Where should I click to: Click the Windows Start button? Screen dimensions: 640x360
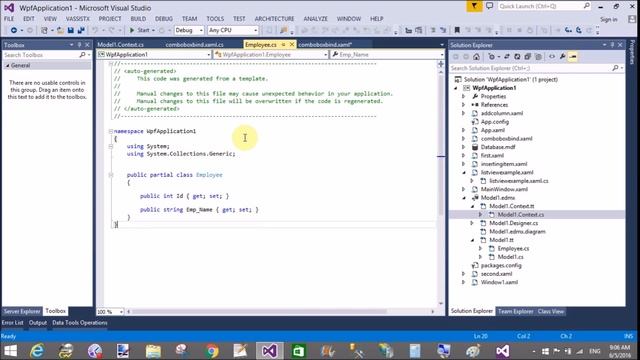click(10, 351)
